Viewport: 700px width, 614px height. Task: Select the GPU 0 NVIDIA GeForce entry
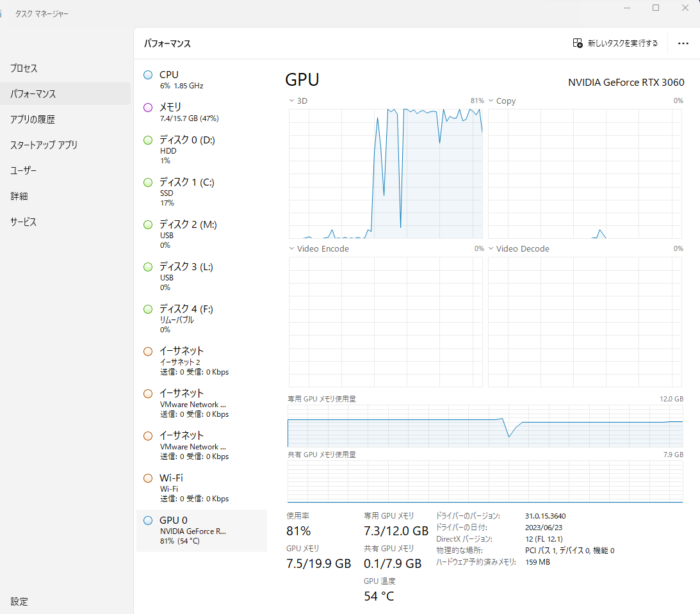point(202,531)
